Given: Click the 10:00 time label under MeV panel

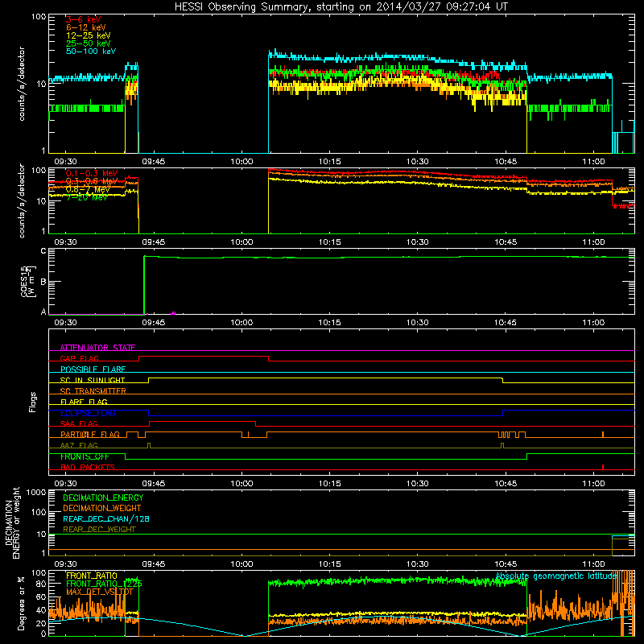Looking at the screenshot, I should (x=242, y=242).
